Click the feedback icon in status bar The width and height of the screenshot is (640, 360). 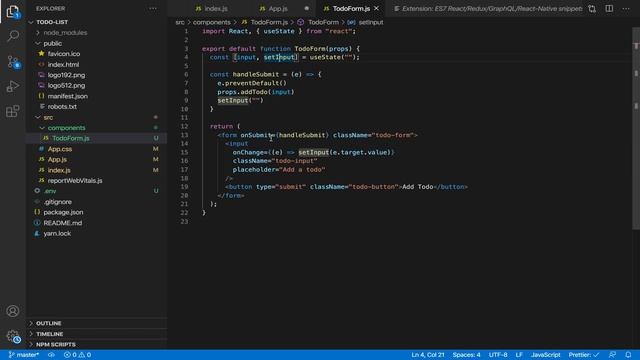612,355
